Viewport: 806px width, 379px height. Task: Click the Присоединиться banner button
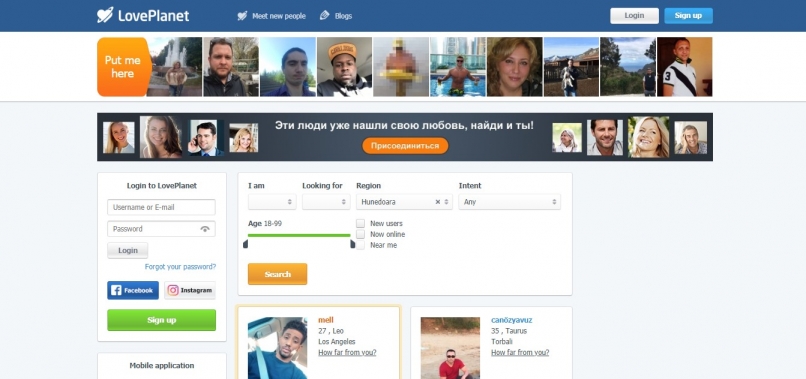(405, 146)
